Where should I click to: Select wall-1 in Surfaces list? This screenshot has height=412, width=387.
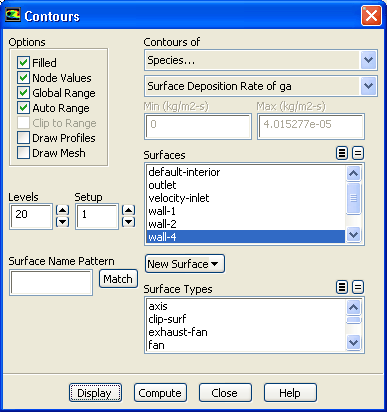(x=246, y=211)
